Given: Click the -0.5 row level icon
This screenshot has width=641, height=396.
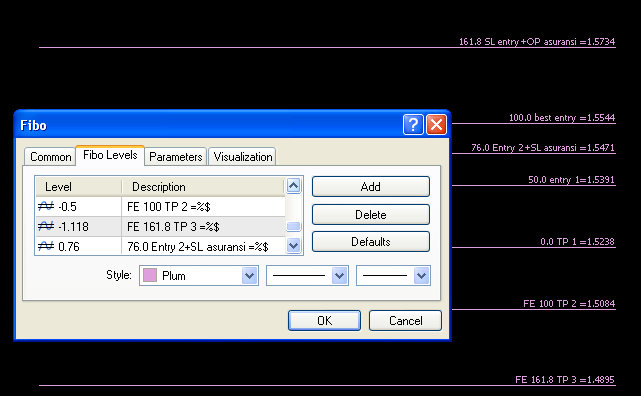Looking at the screenshot, I should 46,206.
